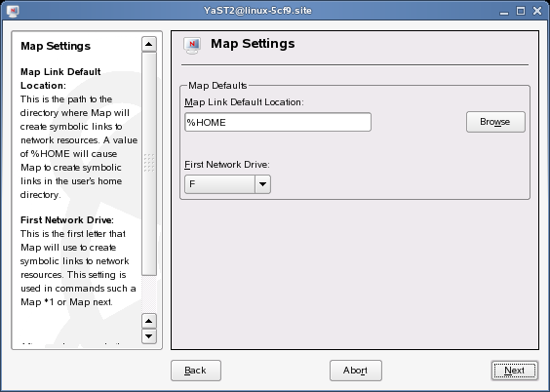Click the window title 'YaST2@linux-5cf9.site'
This screenshot has width=550, height=392.
click(257, 11)
